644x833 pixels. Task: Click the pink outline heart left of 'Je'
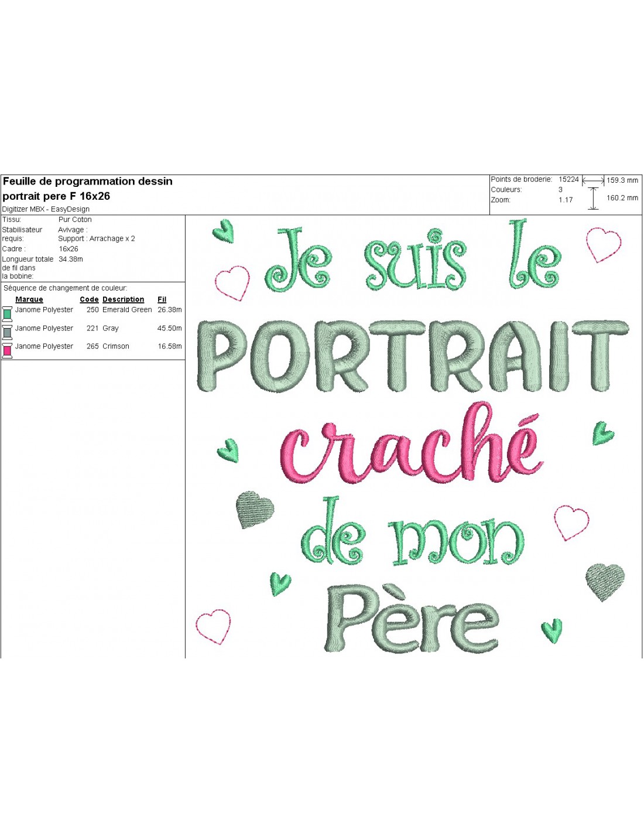coord(232,283)
